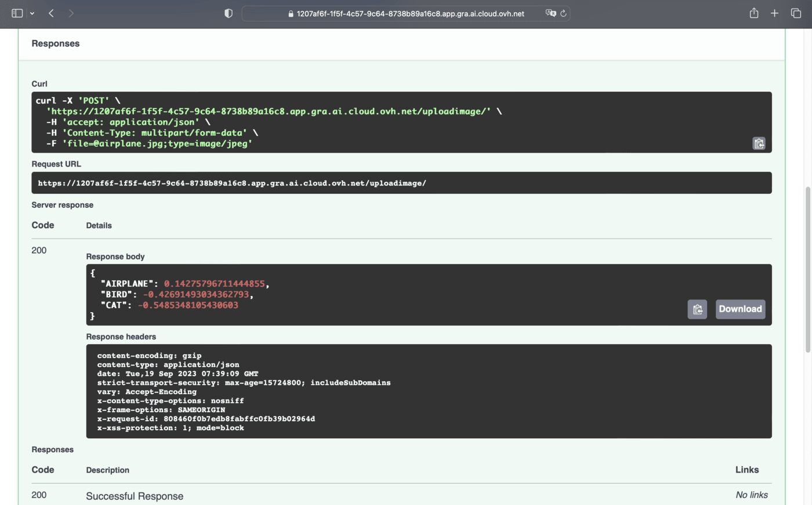Click the Request URL text box

point(401,183)
